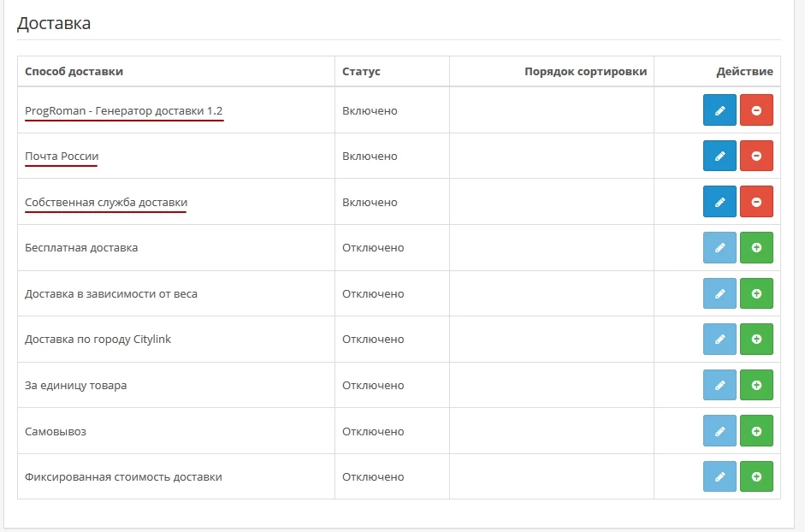The width and height of the screenshot is (805, 532).
Task: Click the Действие column header
Action: [744, 71]
